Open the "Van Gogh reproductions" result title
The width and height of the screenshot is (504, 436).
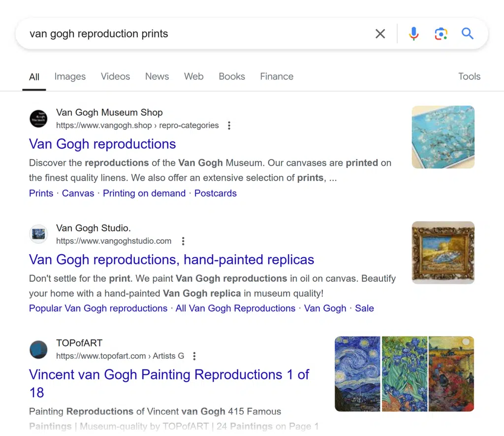(102, 144)
